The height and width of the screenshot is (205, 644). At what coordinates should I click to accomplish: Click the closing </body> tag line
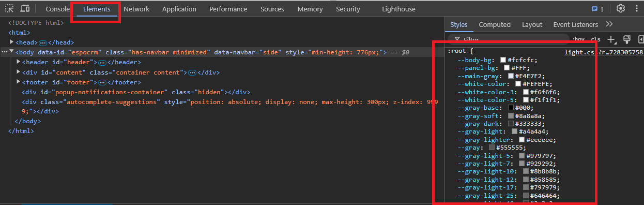click(x=28, y=121)
